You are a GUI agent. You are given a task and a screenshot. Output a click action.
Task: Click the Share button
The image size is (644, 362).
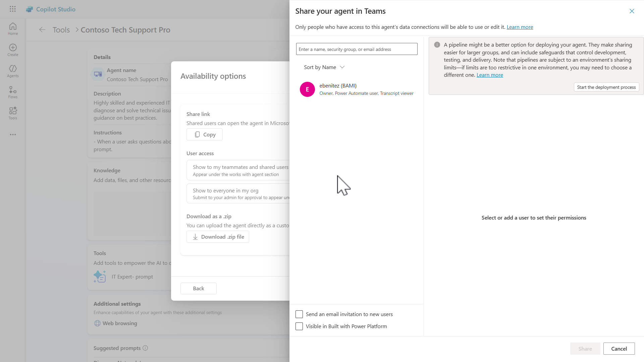pos(585,349)
